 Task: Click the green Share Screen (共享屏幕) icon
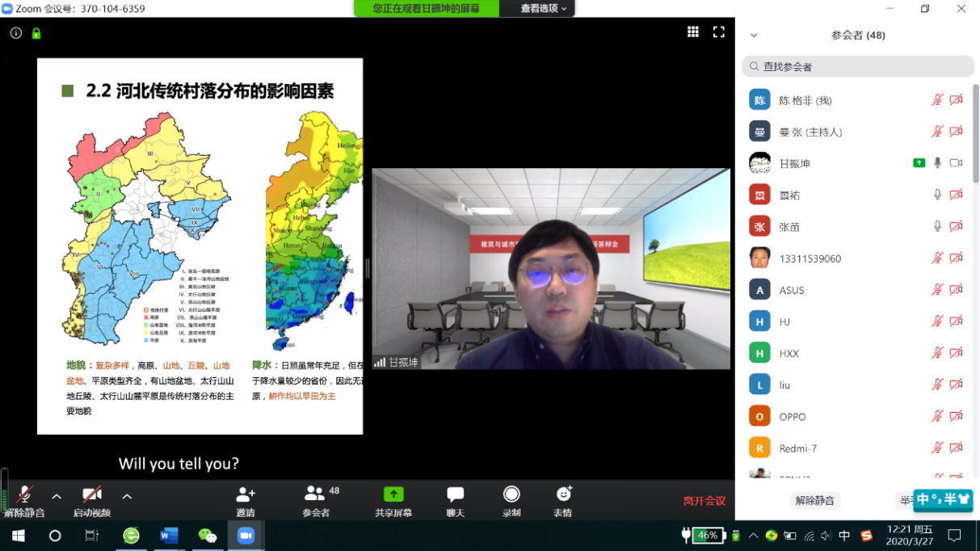point(393,494)
